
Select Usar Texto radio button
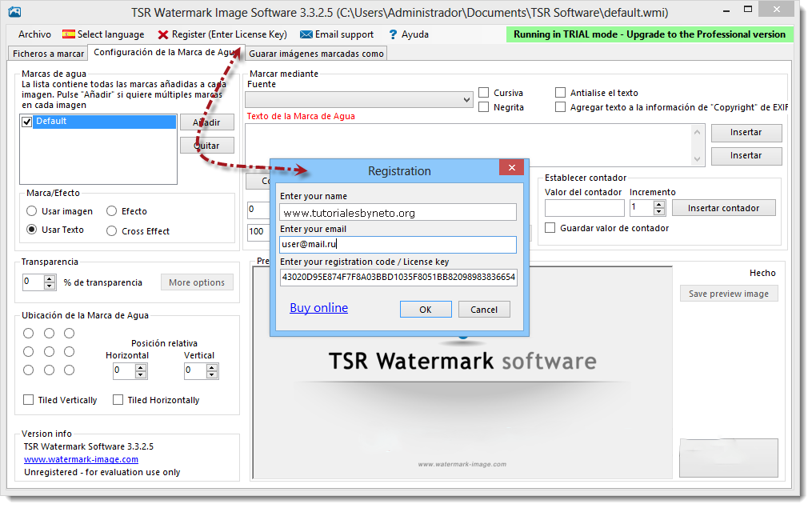click(31, 230)
